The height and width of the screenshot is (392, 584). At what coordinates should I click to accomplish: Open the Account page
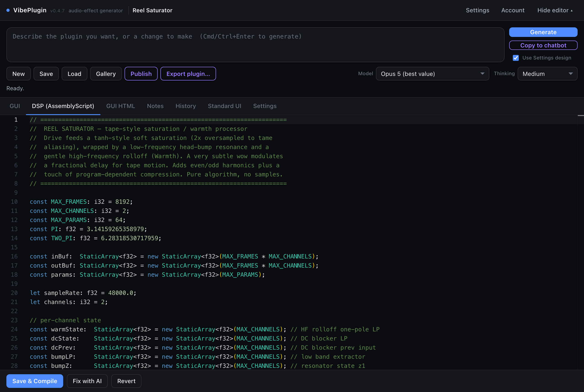tap(513, 10)
